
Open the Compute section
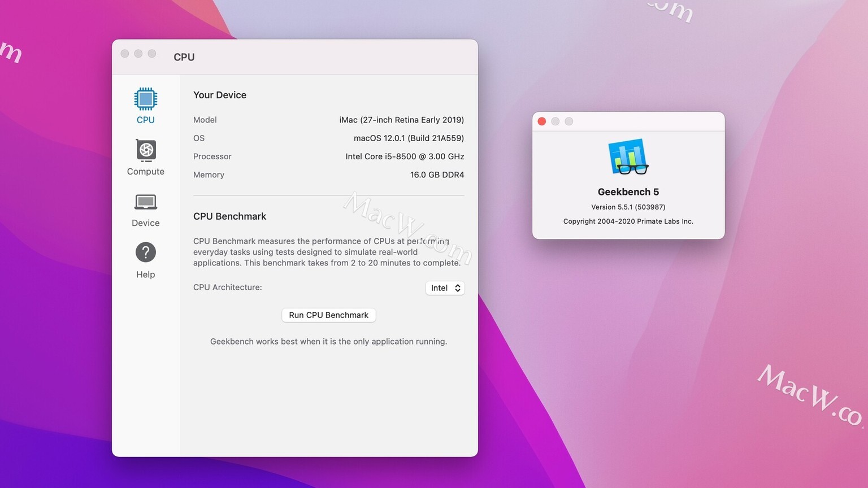click(145, 158)
